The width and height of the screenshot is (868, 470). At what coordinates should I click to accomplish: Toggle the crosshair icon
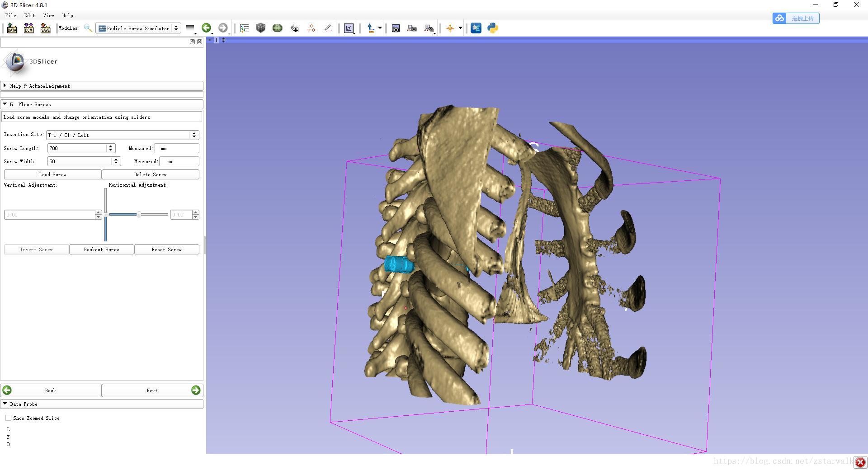pyautogui.click(x=450, y=28)
